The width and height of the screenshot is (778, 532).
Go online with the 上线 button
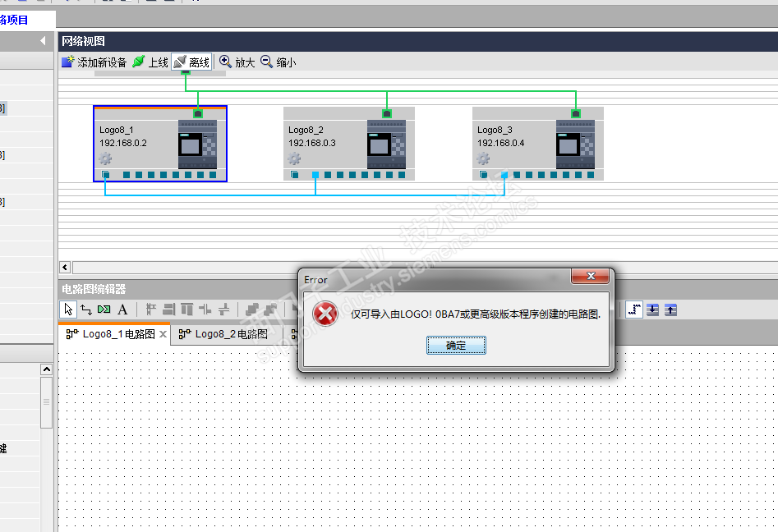click(150, 62)
